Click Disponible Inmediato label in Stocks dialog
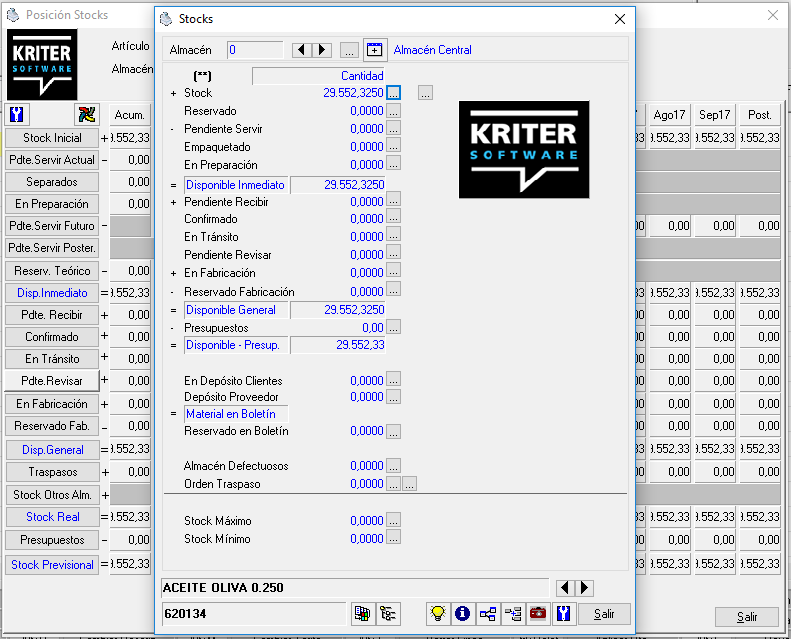Screen dimensions: 791x639 pyautogui.click(x=236, y=185)
